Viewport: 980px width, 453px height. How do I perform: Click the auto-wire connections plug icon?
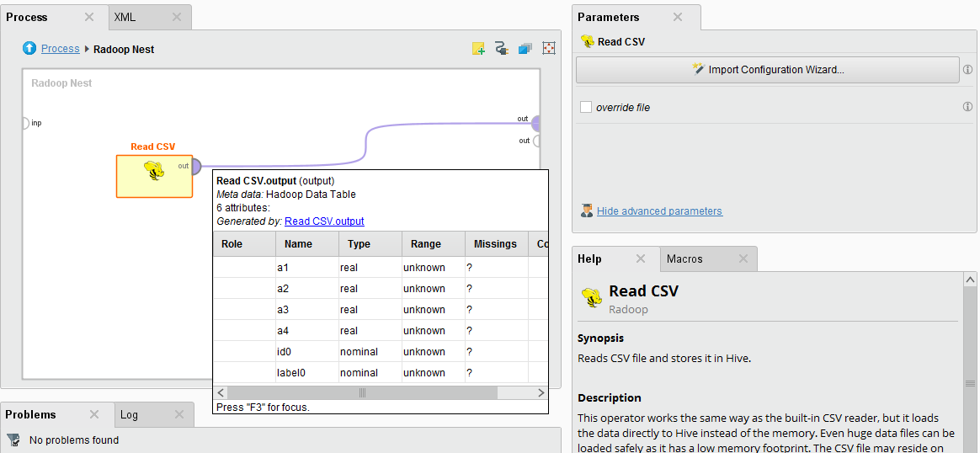502,49
